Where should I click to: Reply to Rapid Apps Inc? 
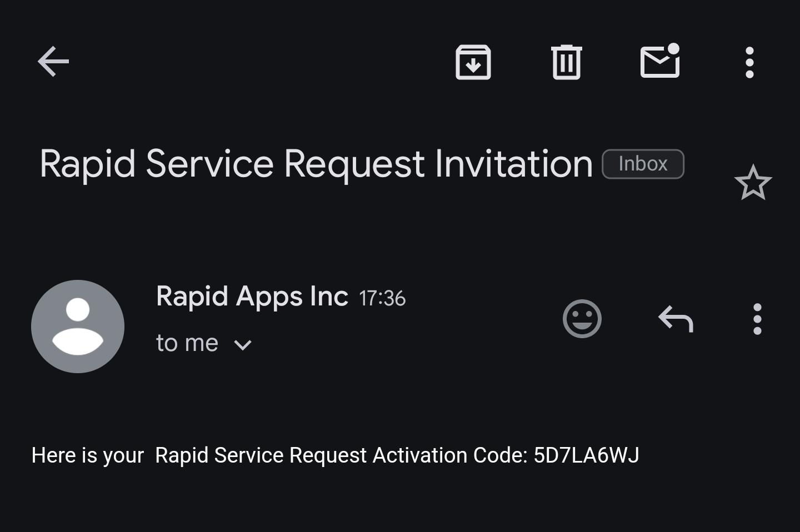tap(676, 319)
